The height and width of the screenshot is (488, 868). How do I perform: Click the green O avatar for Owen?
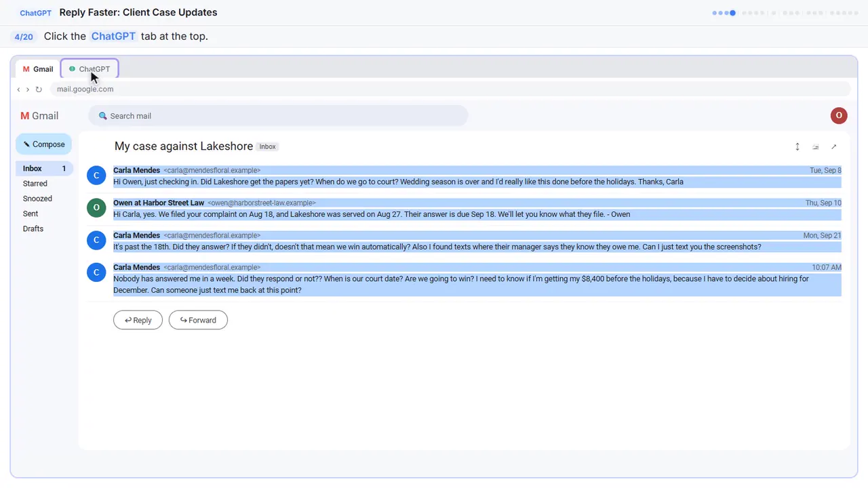[x=96, y=208]
